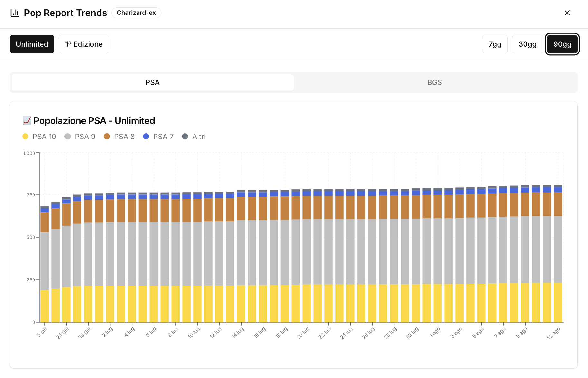The height and width of the screenshot is (378, 588).
Task: Click the X to close Pop Report Trends
Action: 567,13
